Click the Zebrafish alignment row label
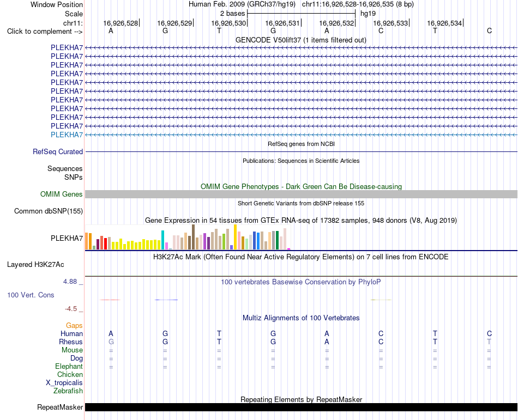This screenshot has height=420, width=518. point(68,391)
